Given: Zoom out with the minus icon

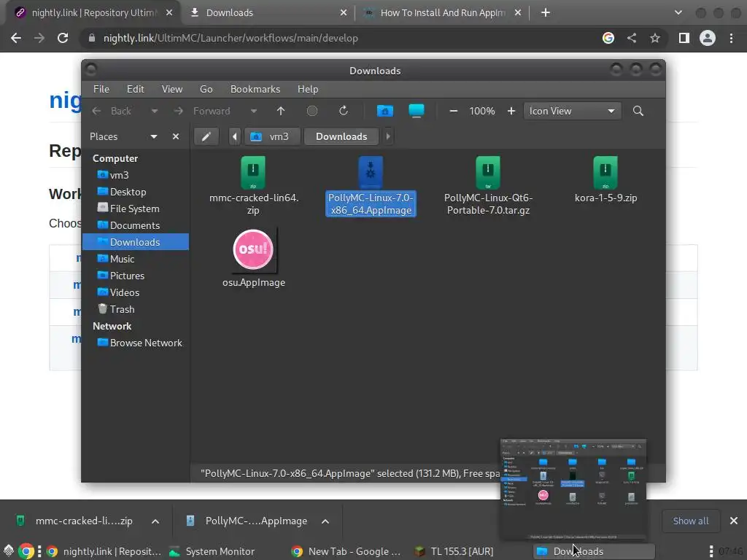Looking at the screenshot, I should coord(454,111).
